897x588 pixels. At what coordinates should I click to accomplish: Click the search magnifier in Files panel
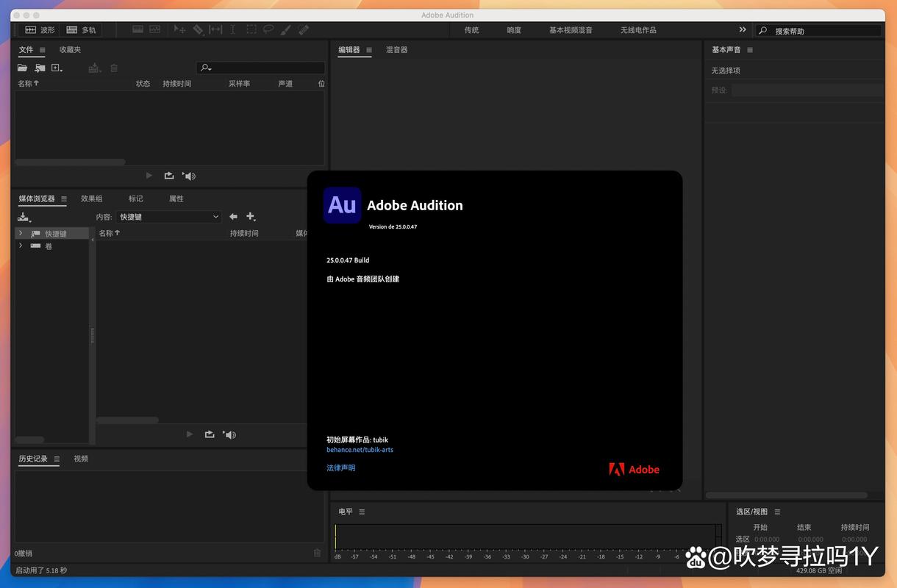click(204, 68)
